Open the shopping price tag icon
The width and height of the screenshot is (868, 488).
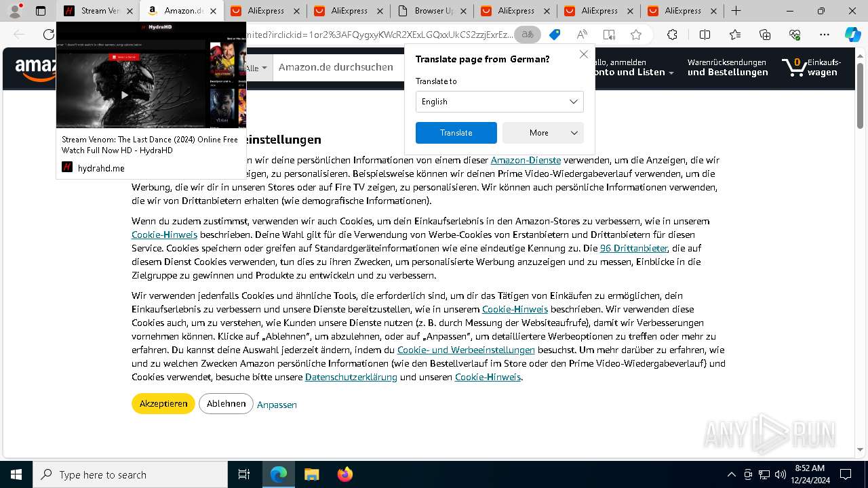[555, 35]
